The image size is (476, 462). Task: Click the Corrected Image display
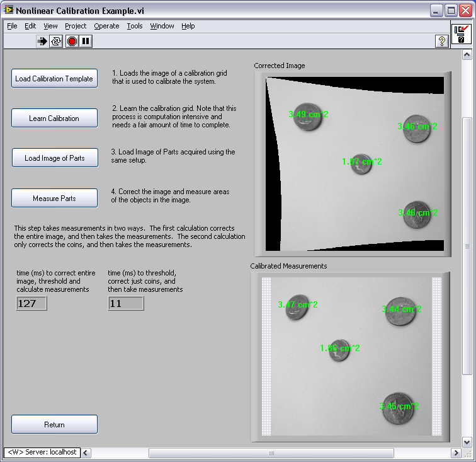pyautogui.click(x=353, y=164)
